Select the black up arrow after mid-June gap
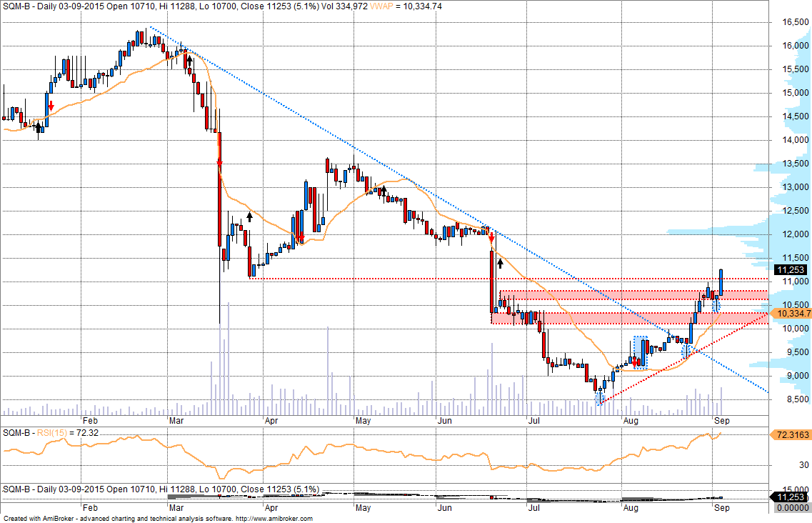The height and width of the screenshot is (523, 812). 500,263
